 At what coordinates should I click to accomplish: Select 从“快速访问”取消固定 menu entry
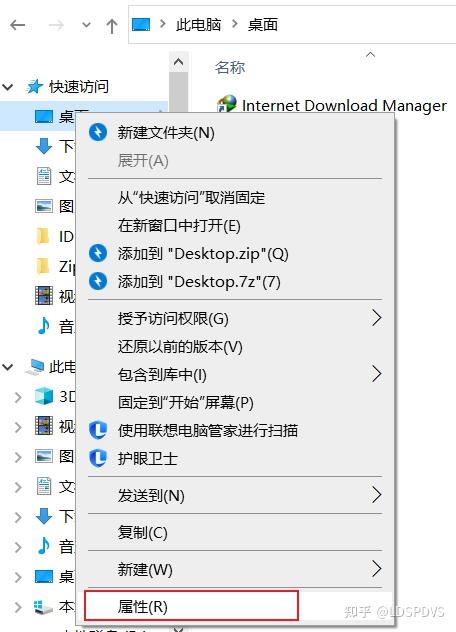click(191, 198)
